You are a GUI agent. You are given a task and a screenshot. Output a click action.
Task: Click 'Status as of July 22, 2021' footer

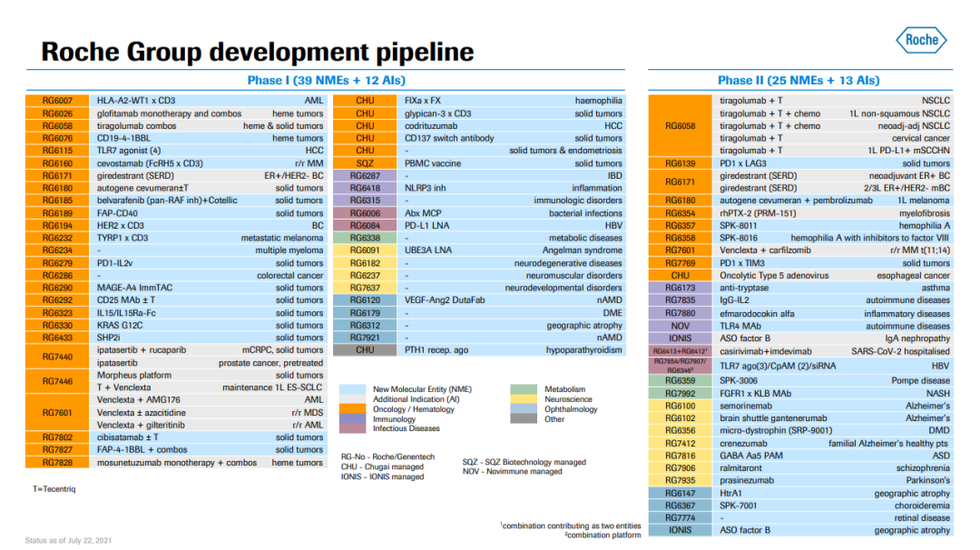coord(69,541)
